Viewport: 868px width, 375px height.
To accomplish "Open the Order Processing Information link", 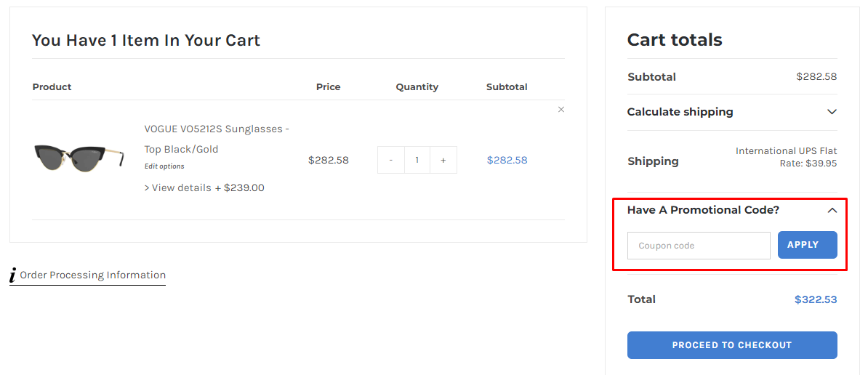I will click(92, 275).
